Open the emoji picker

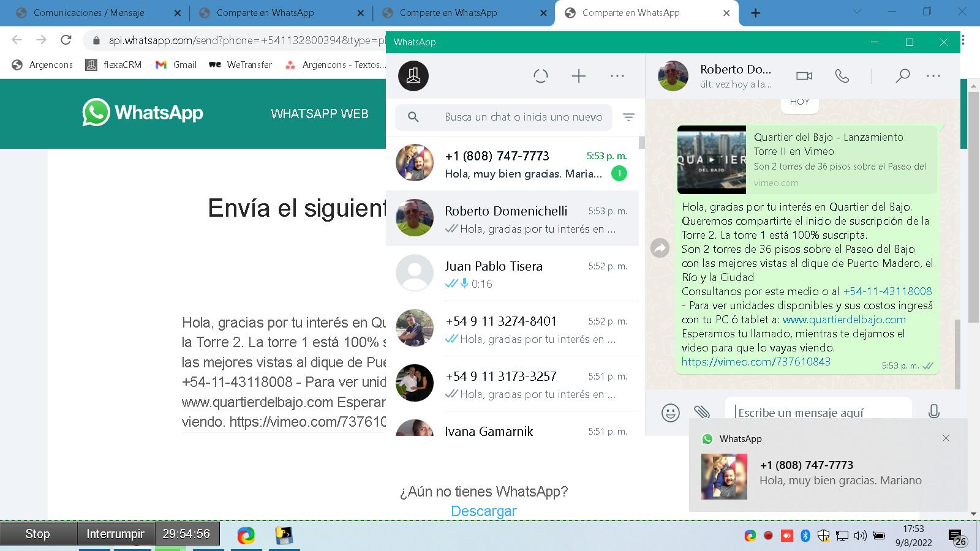click(671, 413)
